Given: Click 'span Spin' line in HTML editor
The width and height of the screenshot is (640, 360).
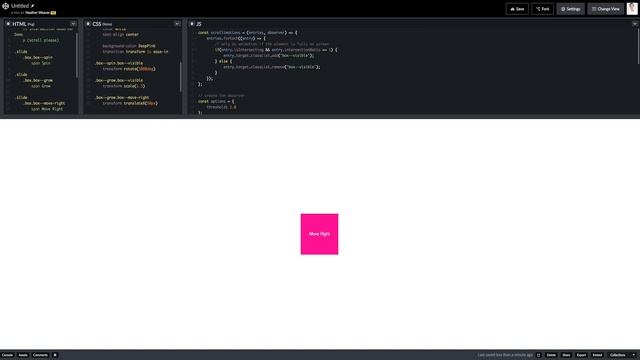Looking at the screenshot, I should (x=41, y=63).
